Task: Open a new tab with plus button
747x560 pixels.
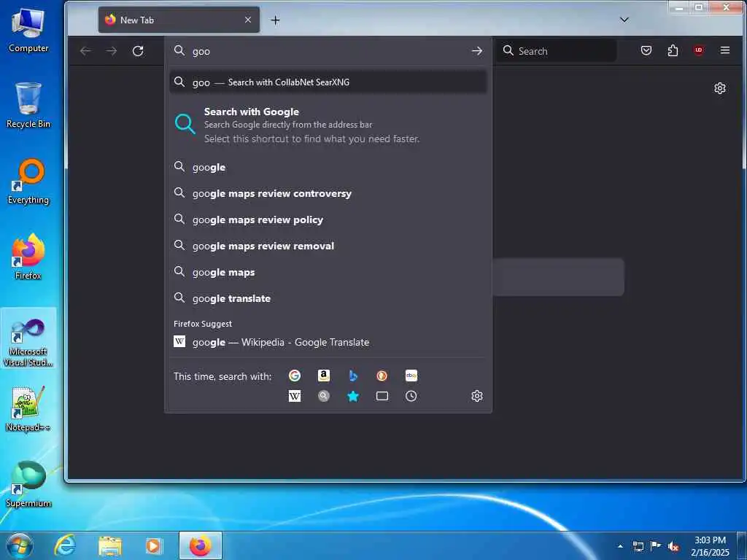Action: tap(275, 20)
